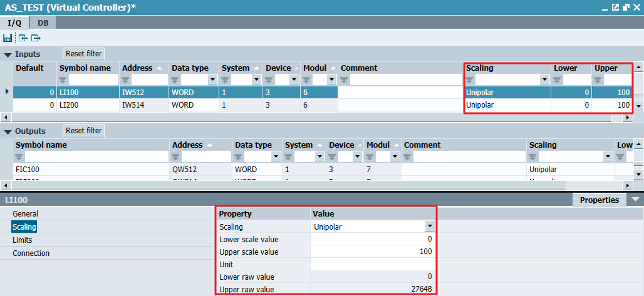Viewport: 644px width, 296px height.
Task: Open Scaling property value dropdown
Action: tap(430, 226)
